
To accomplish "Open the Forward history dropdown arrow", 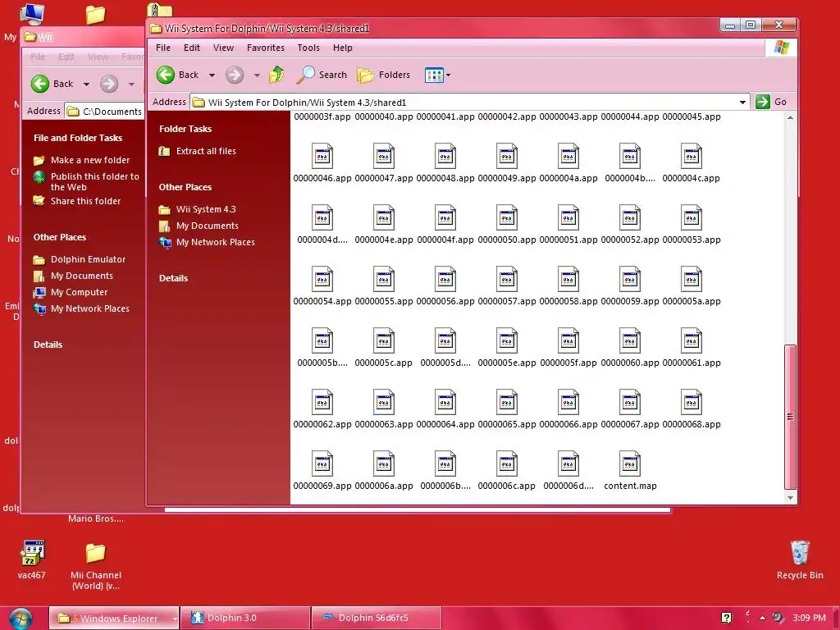I will point(257,75).
